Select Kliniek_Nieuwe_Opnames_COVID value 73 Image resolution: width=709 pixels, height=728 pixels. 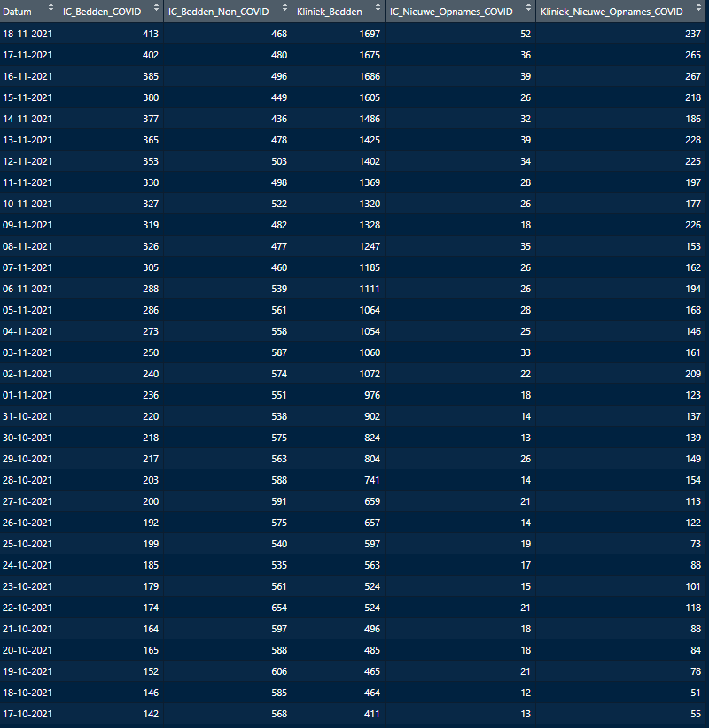tap(696, 544)
